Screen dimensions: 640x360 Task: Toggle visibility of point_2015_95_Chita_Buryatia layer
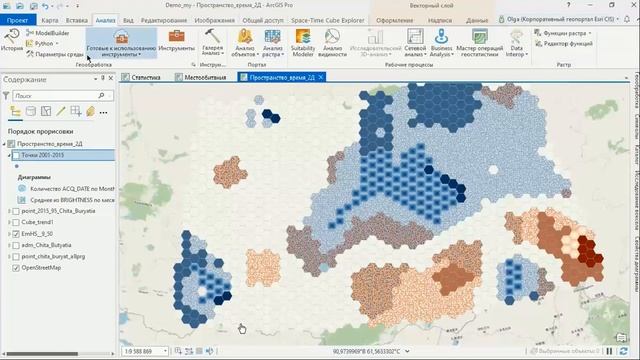point(16,211)
